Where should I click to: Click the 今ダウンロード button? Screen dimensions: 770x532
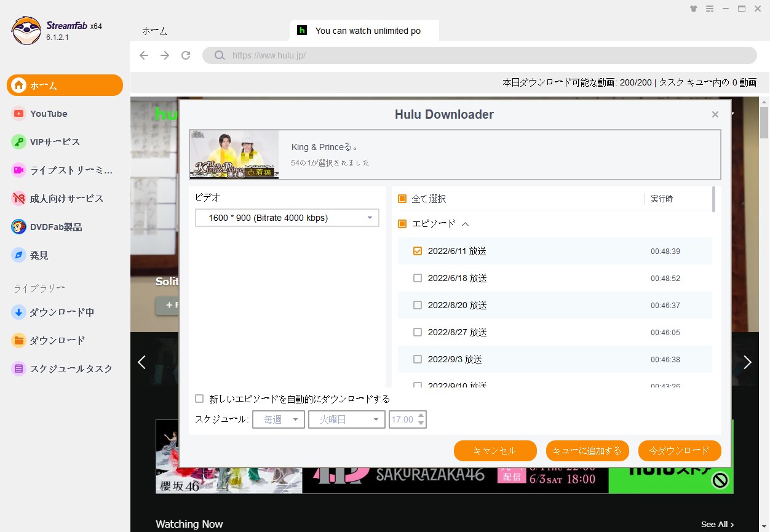tap(680, 451)
